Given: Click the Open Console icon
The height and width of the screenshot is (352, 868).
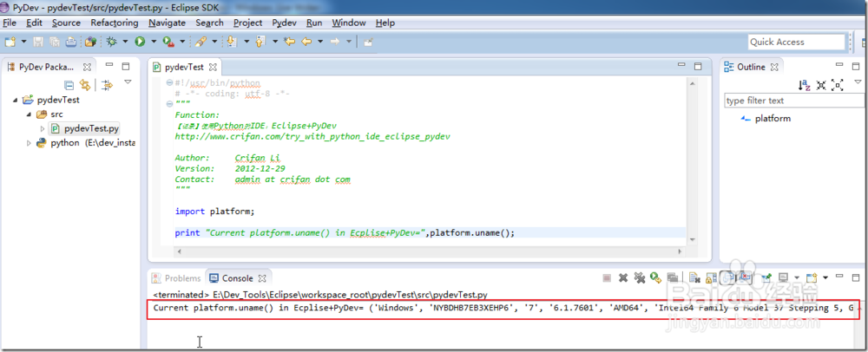Looking at the screenshot, I should click(812, 277).
